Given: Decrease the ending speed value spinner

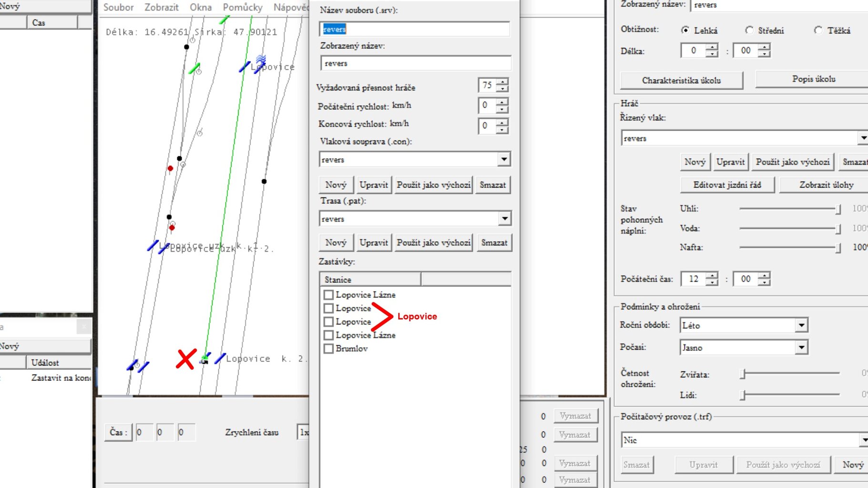Looking at the screenshot, I should (502, 130).
